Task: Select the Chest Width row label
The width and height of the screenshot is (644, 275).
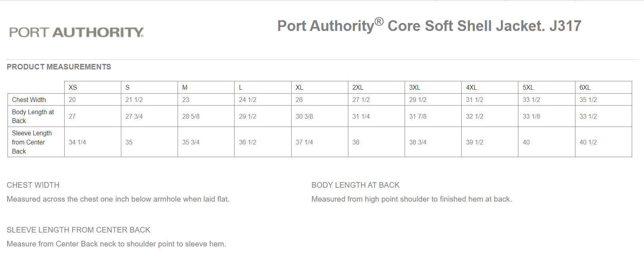Action: pos(29,100)
